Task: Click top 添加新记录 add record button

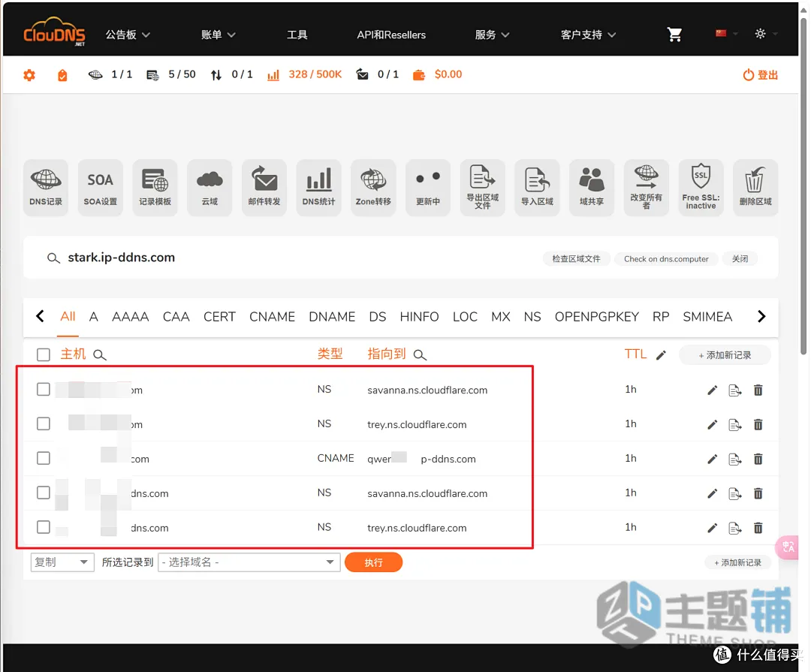Action: (725, 355)
